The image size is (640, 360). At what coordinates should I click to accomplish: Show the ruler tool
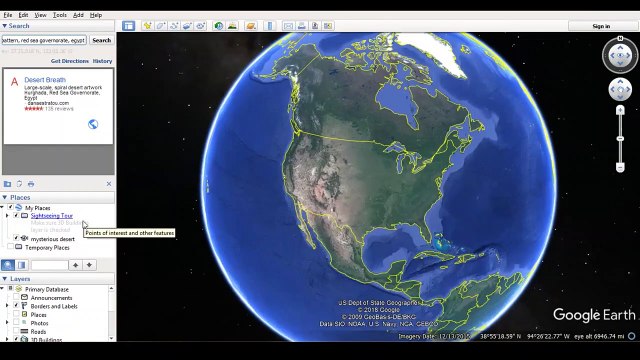tap(270, 26)
